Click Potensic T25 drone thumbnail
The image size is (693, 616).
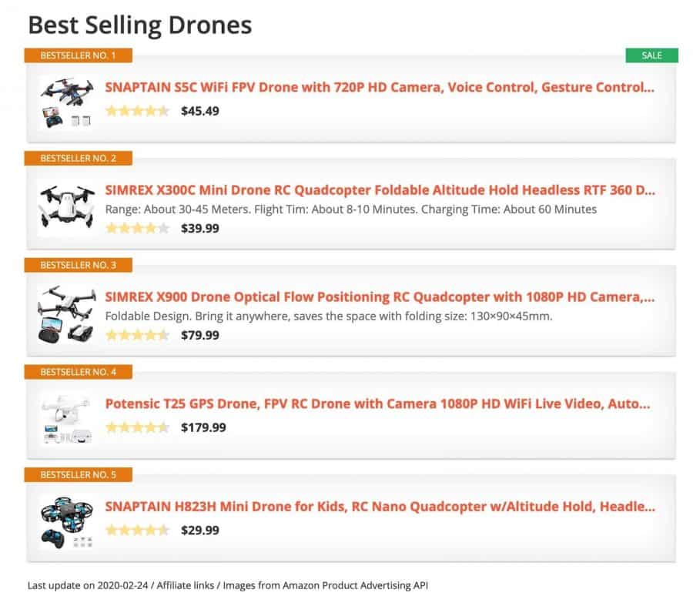pos(67,419)
